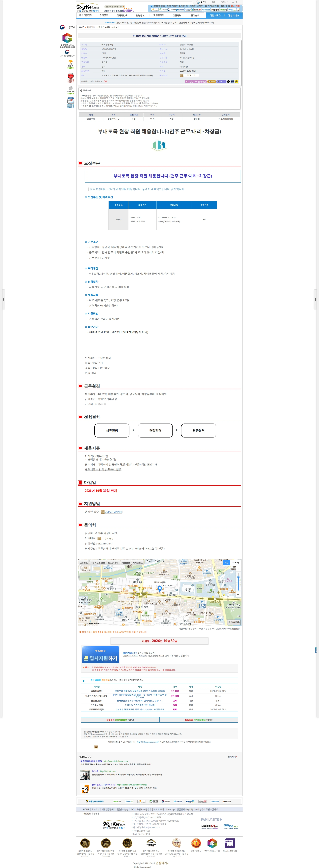
Task: Click the Worker.co.kr logo in the footer
Action: point(114,824)
